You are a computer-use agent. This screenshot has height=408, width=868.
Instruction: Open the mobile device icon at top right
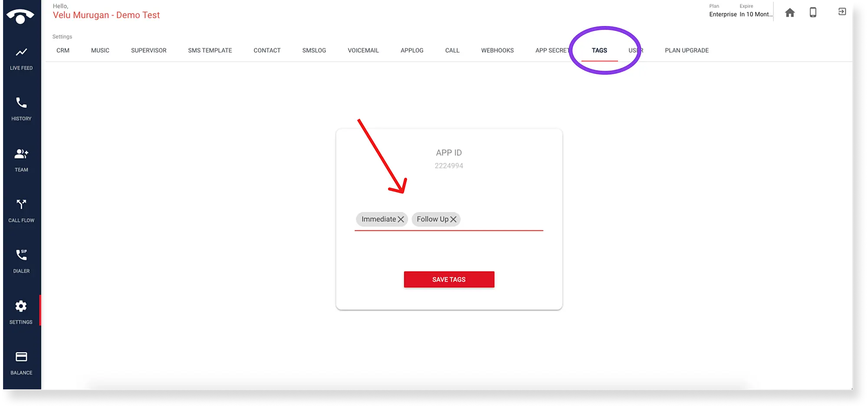pos(813,13)
